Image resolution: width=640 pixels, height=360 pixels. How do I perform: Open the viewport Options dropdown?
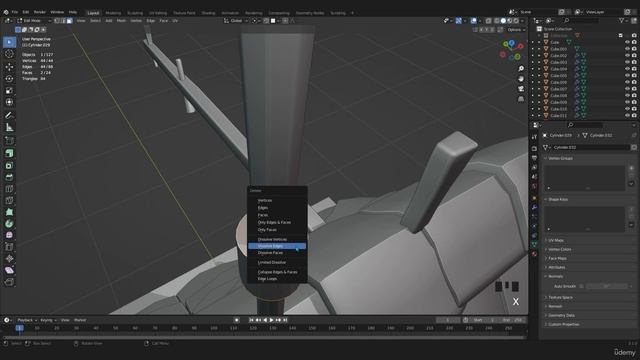516,30
